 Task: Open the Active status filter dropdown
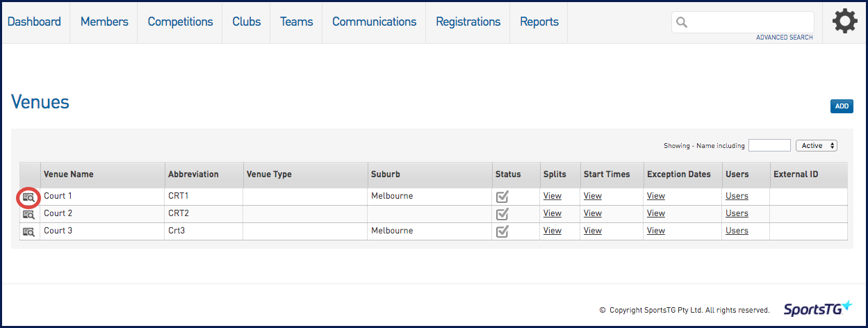[x=816, y=146]
